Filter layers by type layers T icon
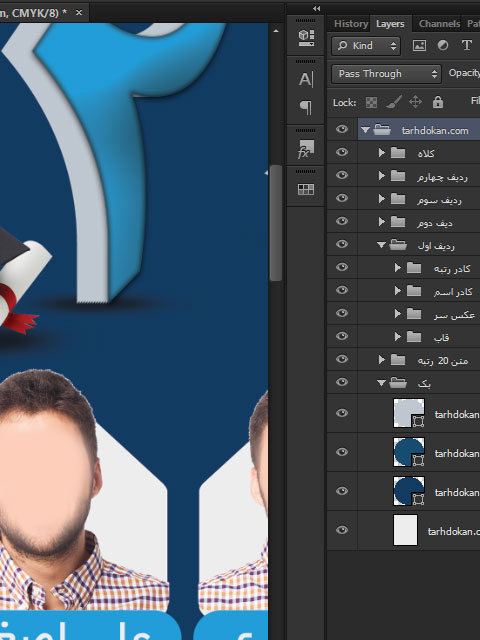Image resolution: width=480 pixels, height=640 pixels. pyautogui.click(x=467, y=45)
